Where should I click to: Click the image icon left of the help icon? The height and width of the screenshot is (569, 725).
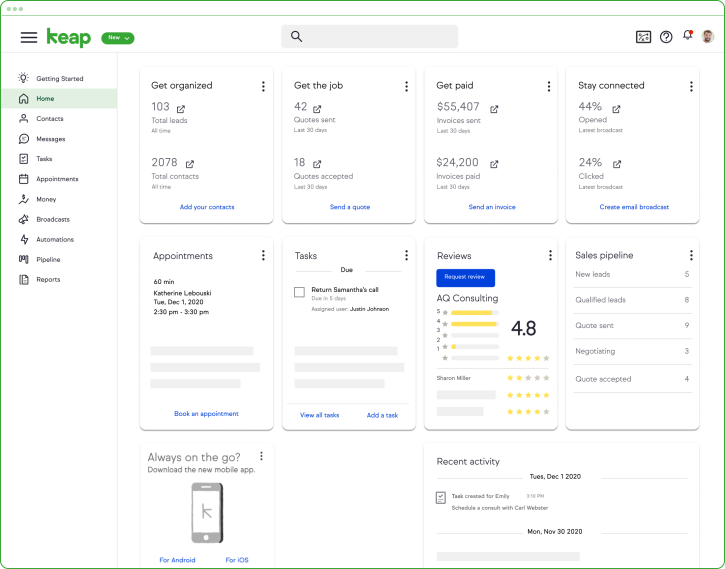coord(643,37)
